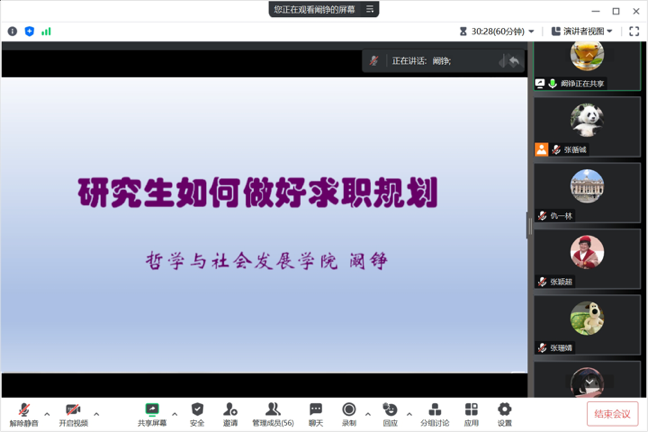The width and height of the screenshot is (648, 432).
Task: Open 分组讨论 breakout rooms
Action: coord(434,414)
